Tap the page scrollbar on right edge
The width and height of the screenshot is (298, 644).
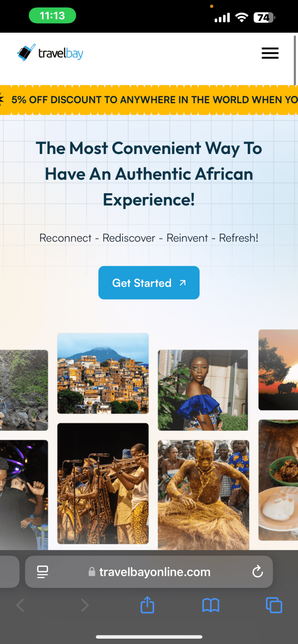tap(295, 60)
